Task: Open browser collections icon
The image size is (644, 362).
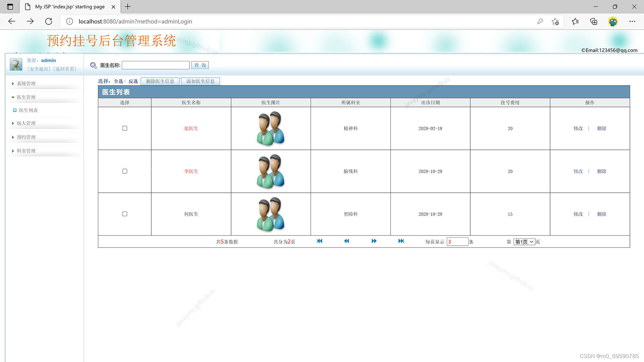Action: [594, 21]
